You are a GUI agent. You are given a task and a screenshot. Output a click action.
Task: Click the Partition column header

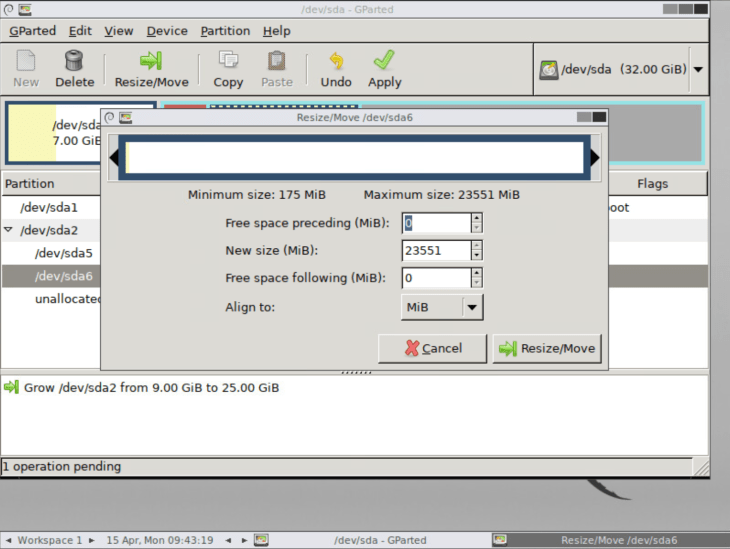[51, 183]
